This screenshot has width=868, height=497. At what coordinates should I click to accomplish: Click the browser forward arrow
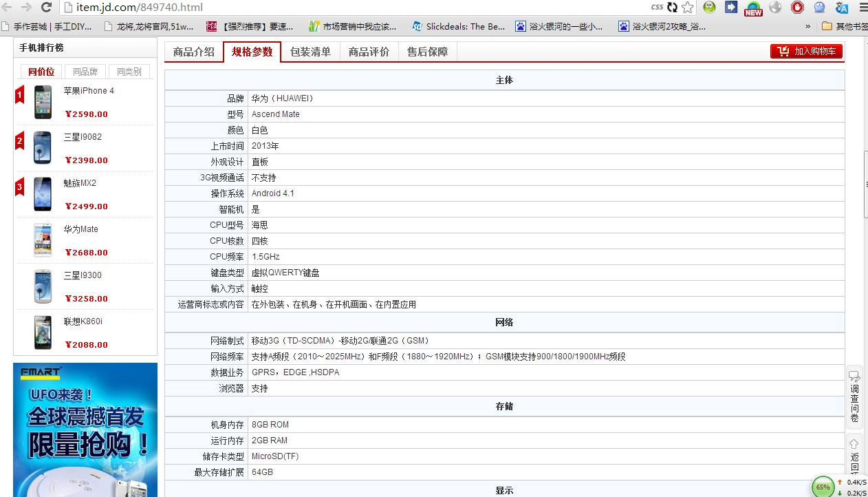(26, 8)
